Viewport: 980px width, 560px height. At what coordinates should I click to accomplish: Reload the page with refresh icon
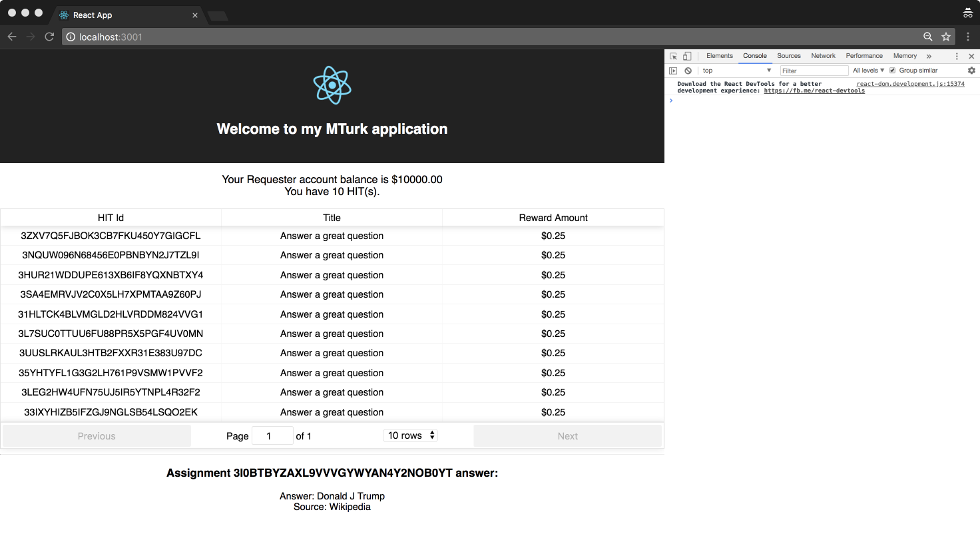(x=49, y=37)
